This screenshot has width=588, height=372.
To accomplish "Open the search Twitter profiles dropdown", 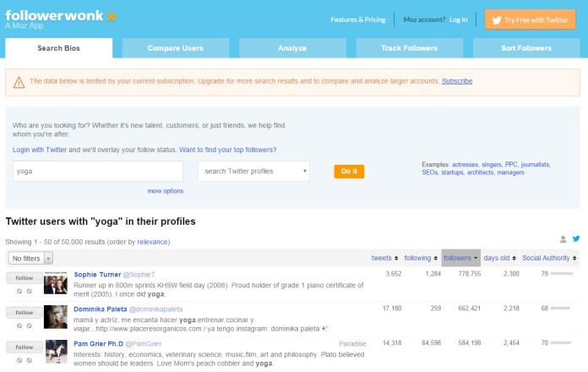I will coord(254,171).
